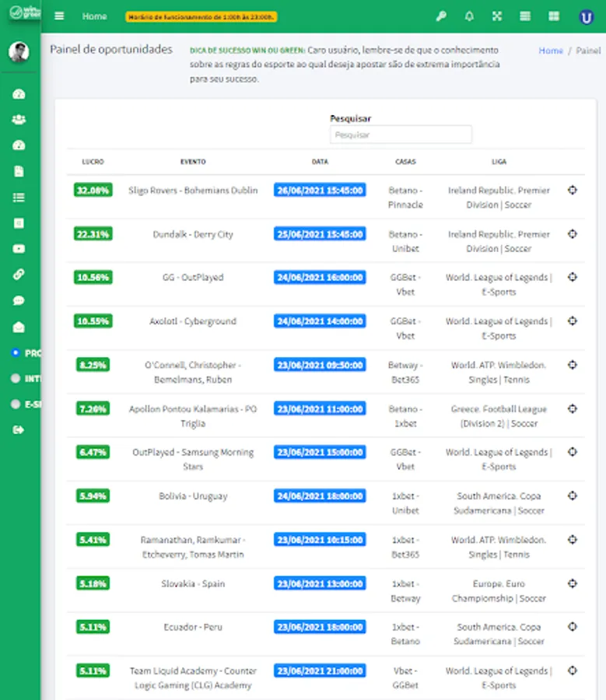606x700 pixels.
Task: Click the 26/06/2021 15:45:00 date badge
Action: coord(320,191)
